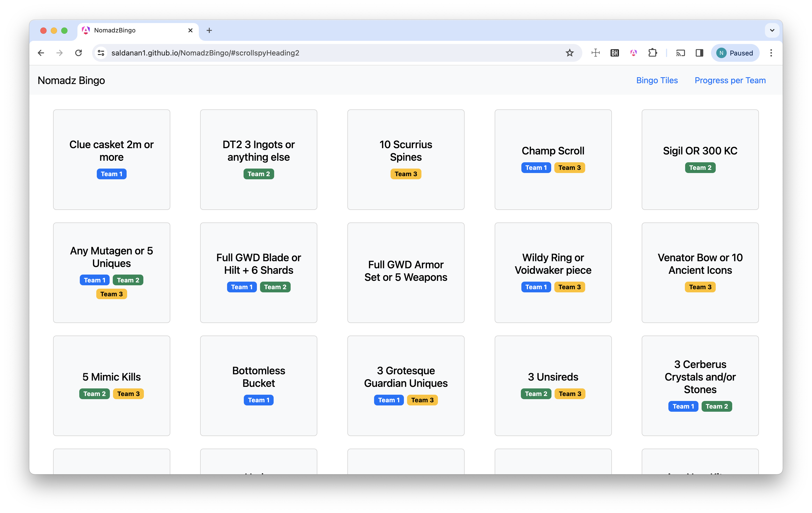
Task: Toggle the browser side panel icon
Action: pyautogui.click(x=699, y=53)
